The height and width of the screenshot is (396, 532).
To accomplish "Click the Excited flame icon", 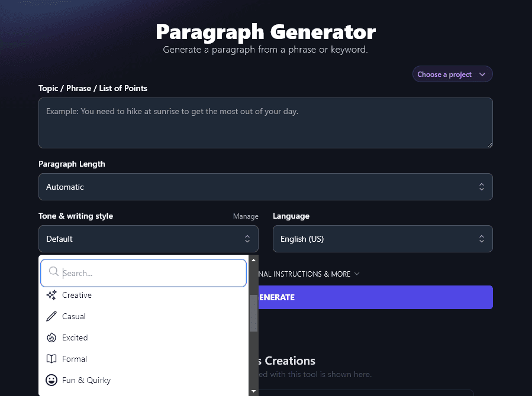I will (x=51, y=337).
